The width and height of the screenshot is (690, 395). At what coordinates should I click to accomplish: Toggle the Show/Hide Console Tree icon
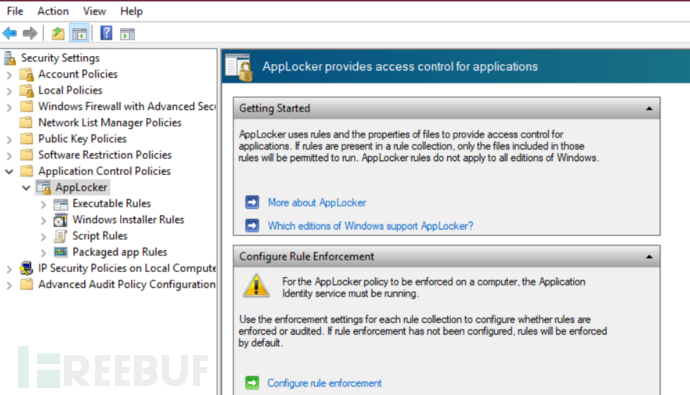[x=80, y=33]
